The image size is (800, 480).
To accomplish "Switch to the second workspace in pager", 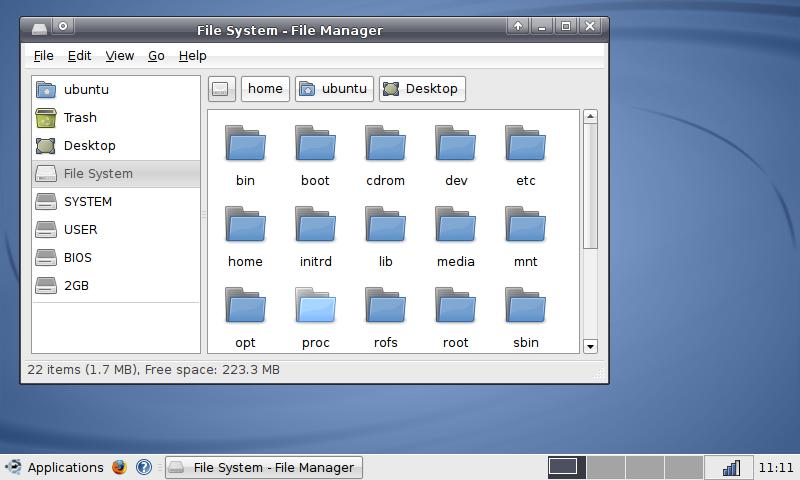I will pyautogui.click(x=605, y=467).
